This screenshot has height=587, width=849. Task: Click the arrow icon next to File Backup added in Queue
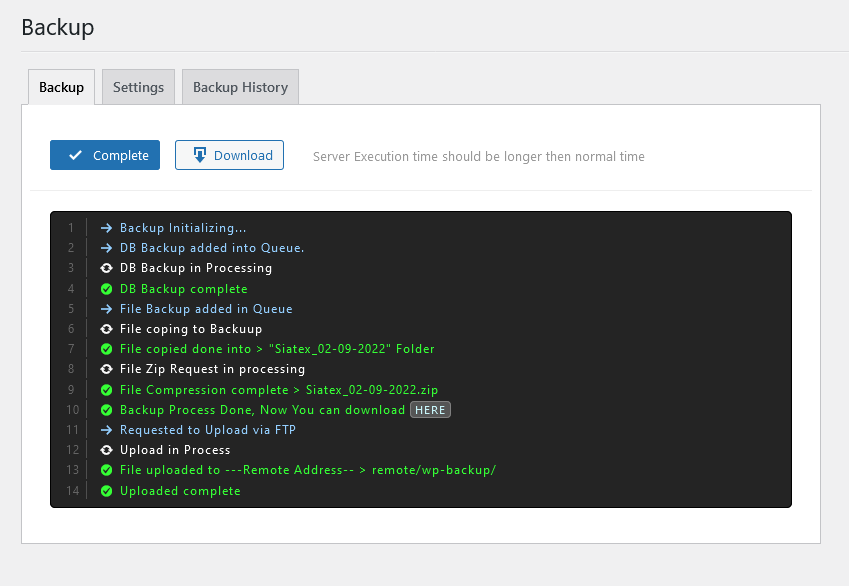(x=106, y=308)
